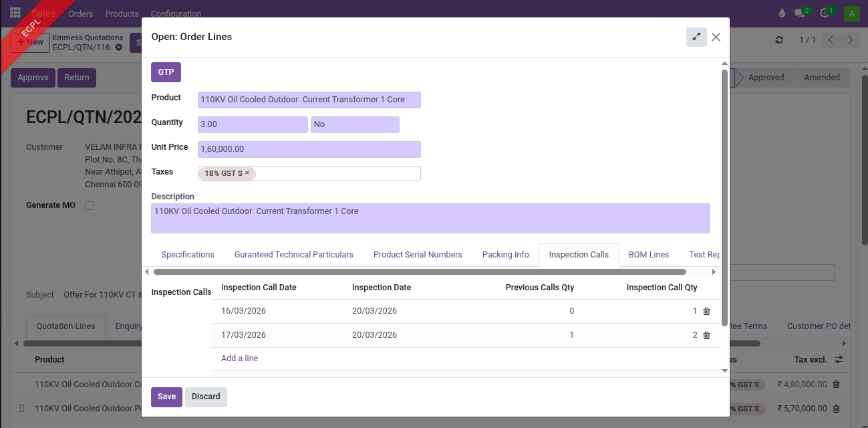Delete the 17/03/2026 inspection call row
Viewport: 868px width, 428px height.
706,336
